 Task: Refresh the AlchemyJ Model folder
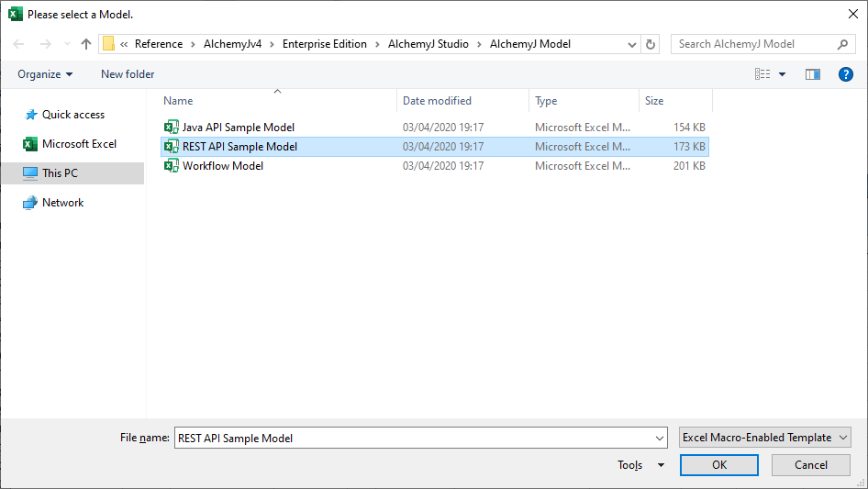pyautogui.click(x=651, y=44)
